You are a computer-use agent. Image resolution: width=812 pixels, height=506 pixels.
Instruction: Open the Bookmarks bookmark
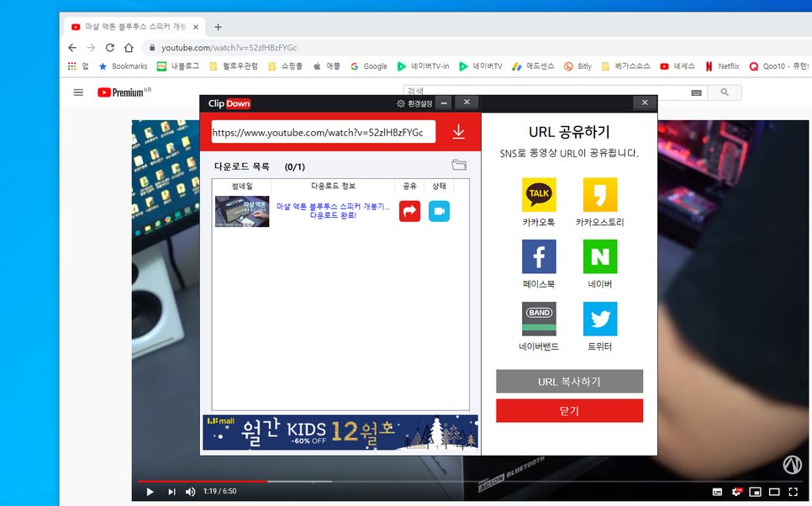tap(124, 66)
